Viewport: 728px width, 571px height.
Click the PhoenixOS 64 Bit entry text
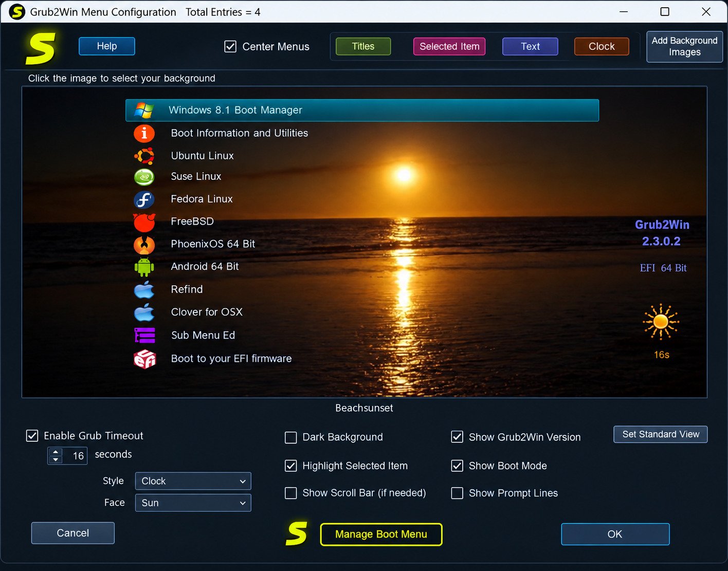[213, 244]
